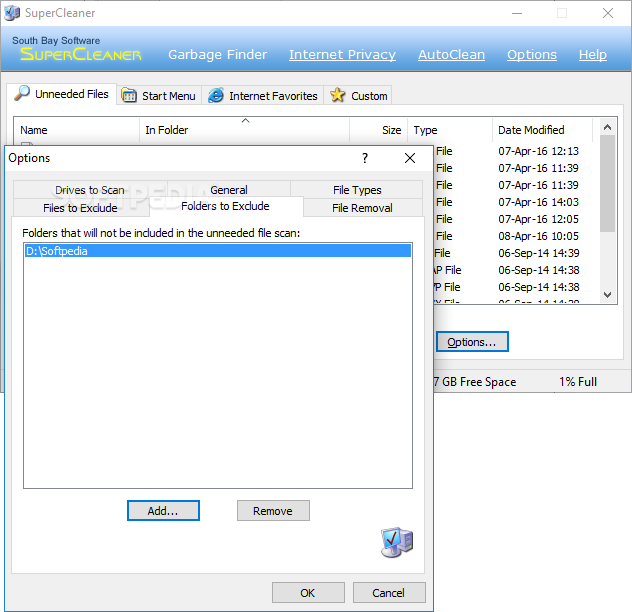Open the Internet Privacy section
This screenshot has width=632, height=612.
(x=342, y=54)
